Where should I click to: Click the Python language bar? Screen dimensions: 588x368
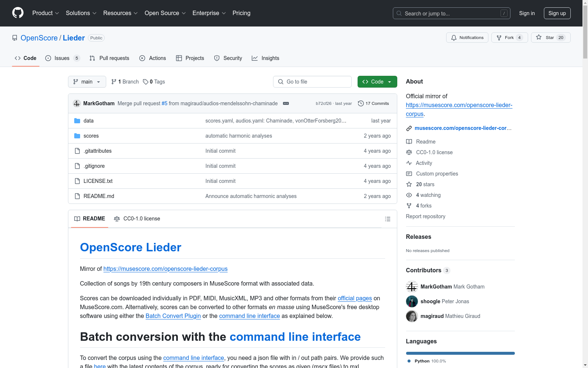pyautogui.click(x=460, y=353)
